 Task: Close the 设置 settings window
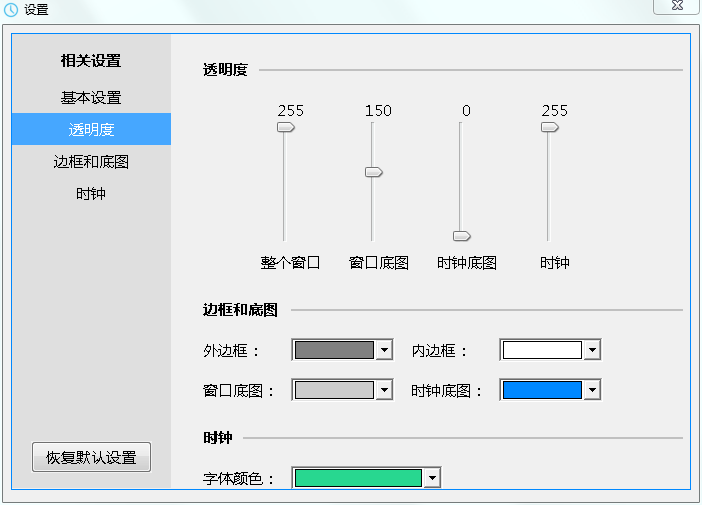coord(675,6)
